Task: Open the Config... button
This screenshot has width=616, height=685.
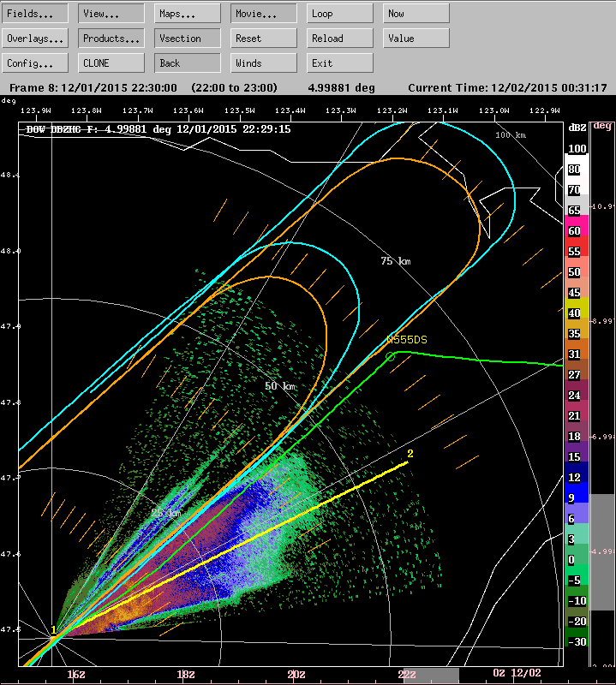Action: 35,63
